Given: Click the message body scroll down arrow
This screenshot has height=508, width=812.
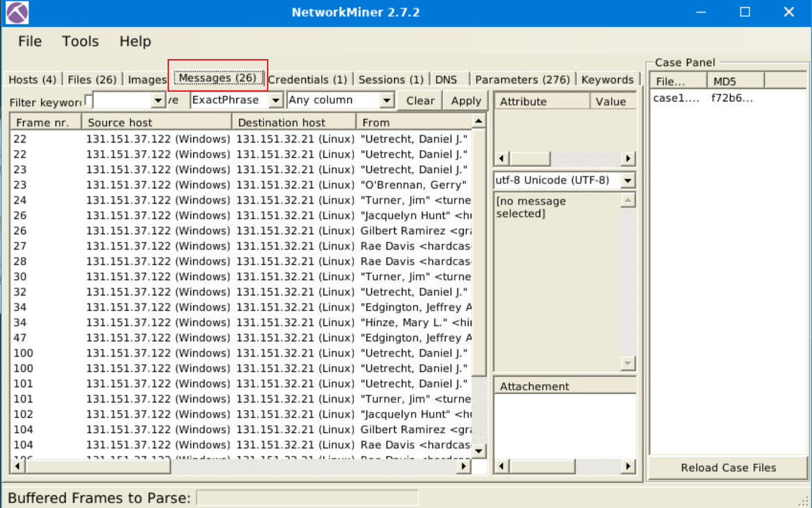Looking at the screenshot, I should point(628,363).
